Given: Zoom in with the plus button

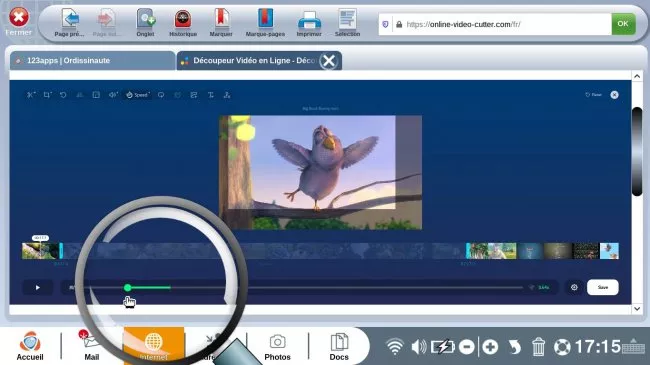Looking at the screenshot, I should pos(490,347).
